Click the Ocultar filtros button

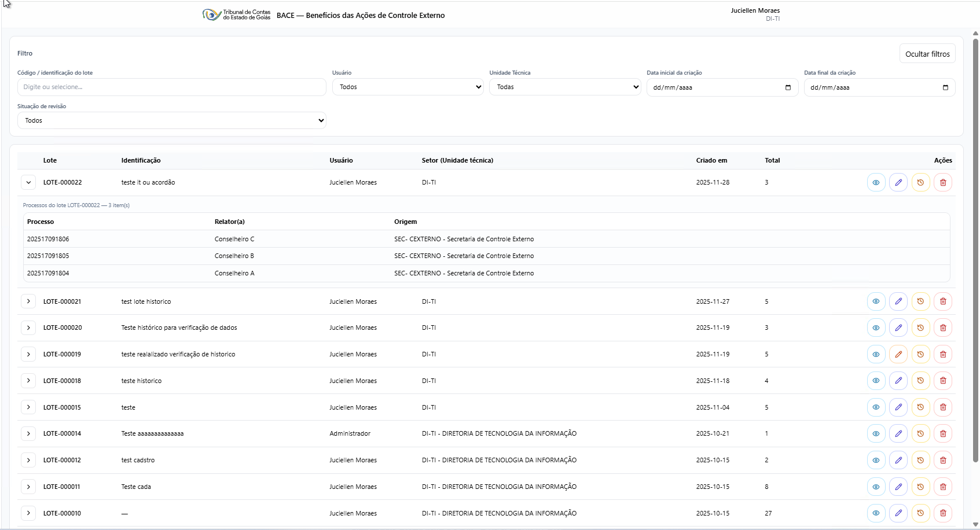pyautogui.click(x=927, y=54)
